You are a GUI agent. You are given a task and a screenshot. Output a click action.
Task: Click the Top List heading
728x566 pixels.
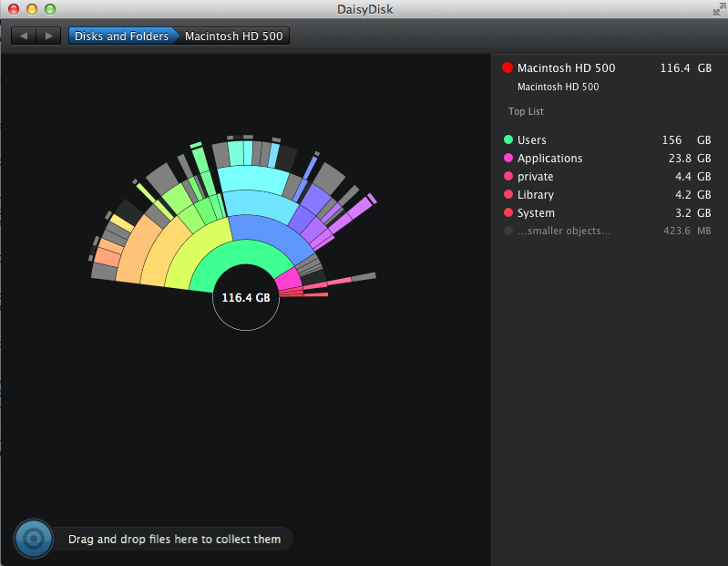(x=526, y=111)
